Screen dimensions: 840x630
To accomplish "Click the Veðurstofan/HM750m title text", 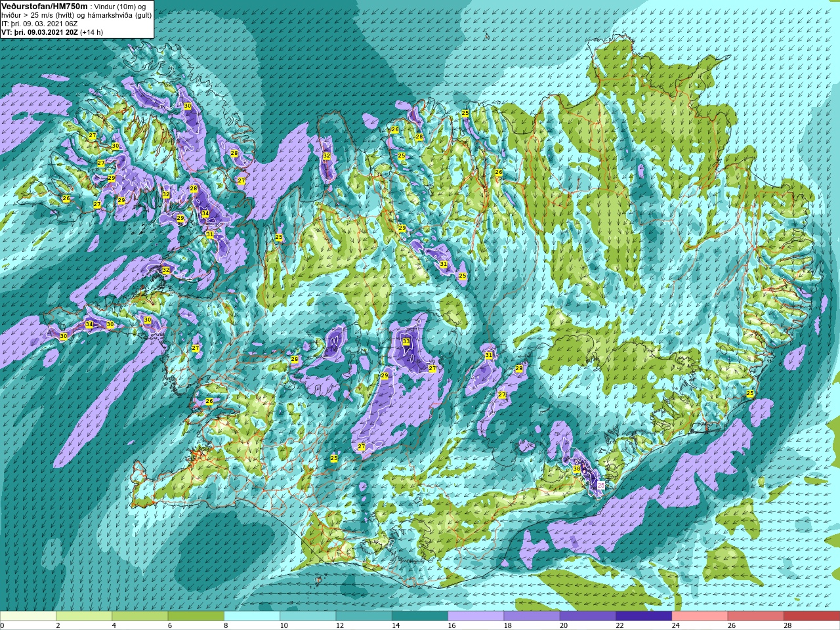I will (x=45, y=6).
